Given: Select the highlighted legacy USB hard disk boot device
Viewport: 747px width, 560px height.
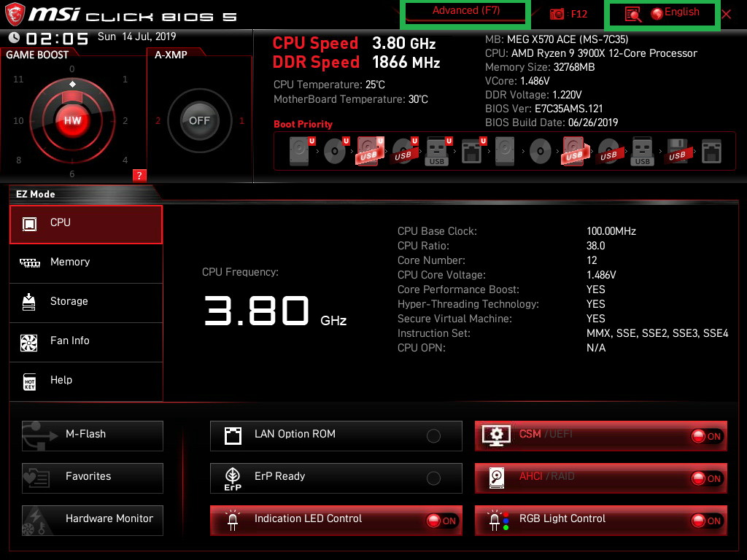Looking at the screenshot, I should 576,151.
